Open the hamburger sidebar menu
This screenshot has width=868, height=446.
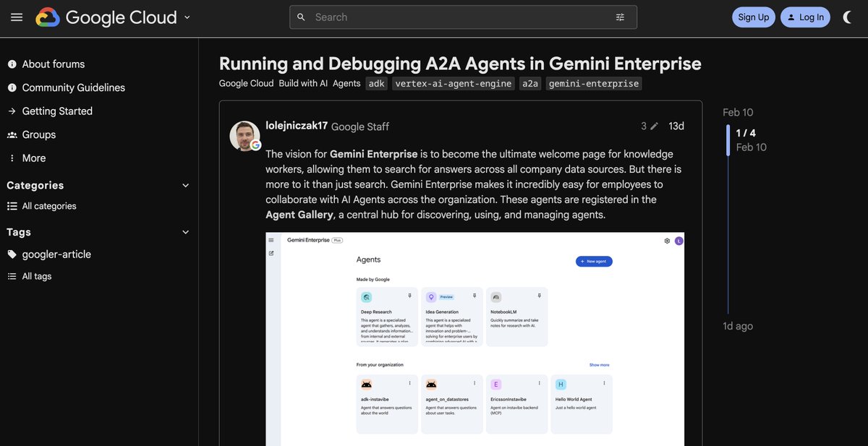pyautogui.click(x=17, y=17)
